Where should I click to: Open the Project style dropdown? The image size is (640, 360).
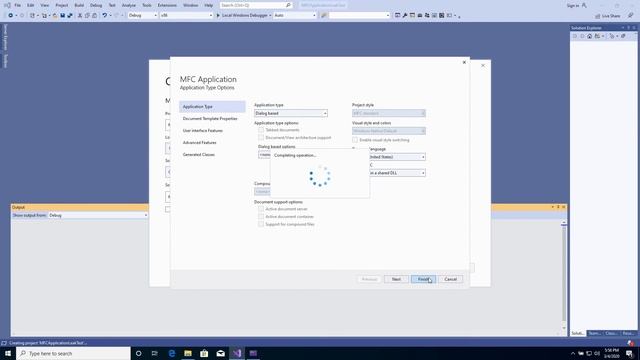click(x=389, y=113)
